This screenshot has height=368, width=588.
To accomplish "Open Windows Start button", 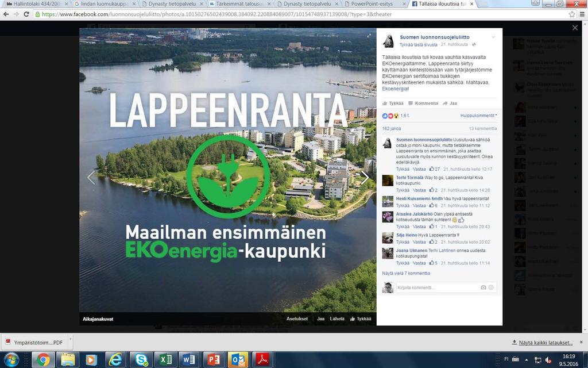I will pyautogui.click(x=11, y=360).
